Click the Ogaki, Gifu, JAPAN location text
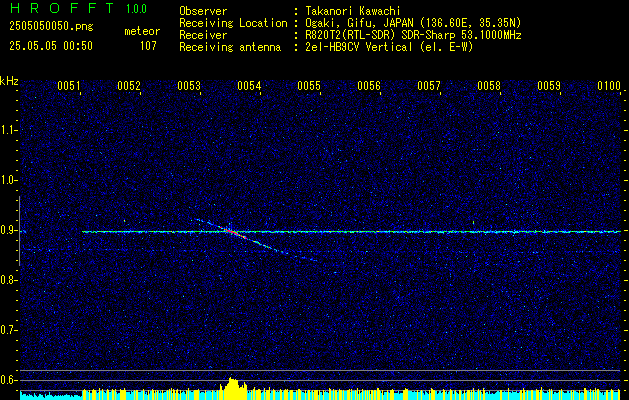Image resolution: width=629 pixels, height=400 pixels. coord(413,23)
